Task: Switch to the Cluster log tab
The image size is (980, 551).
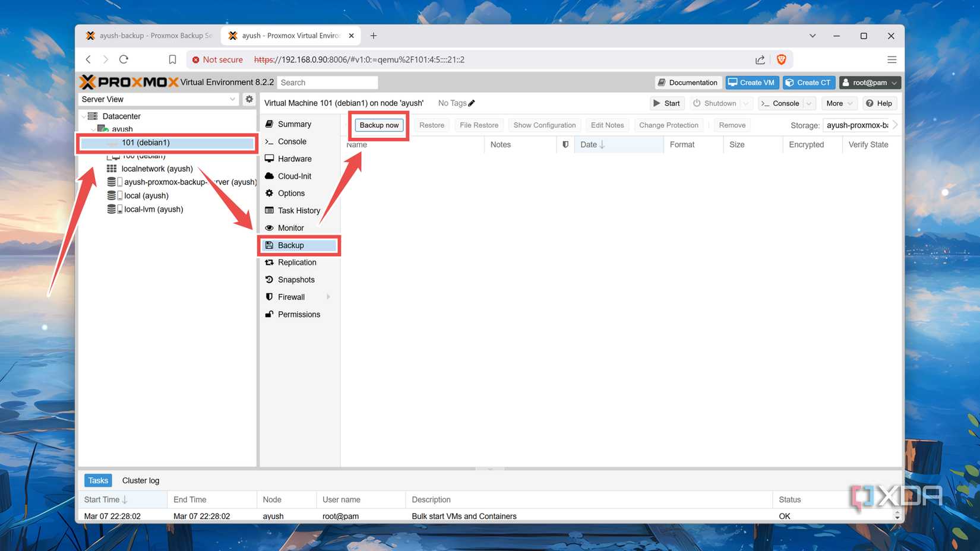Action: tap(140, 480)
